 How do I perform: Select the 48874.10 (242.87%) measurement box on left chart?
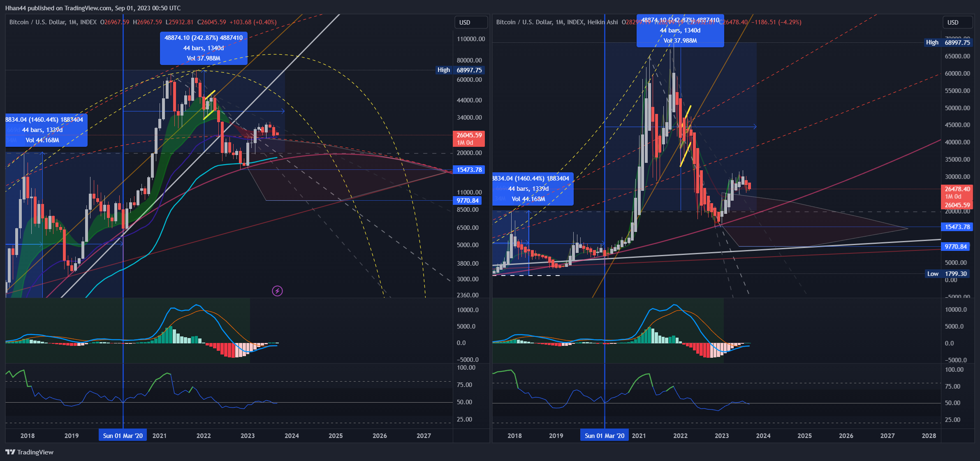click(204, 48)
